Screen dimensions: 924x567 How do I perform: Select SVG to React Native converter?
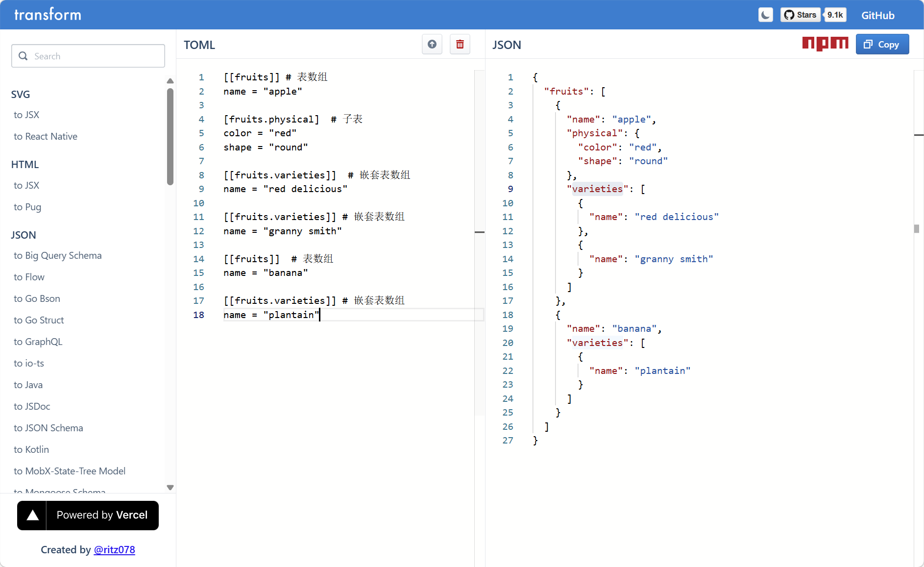click(x=46, y=136)
